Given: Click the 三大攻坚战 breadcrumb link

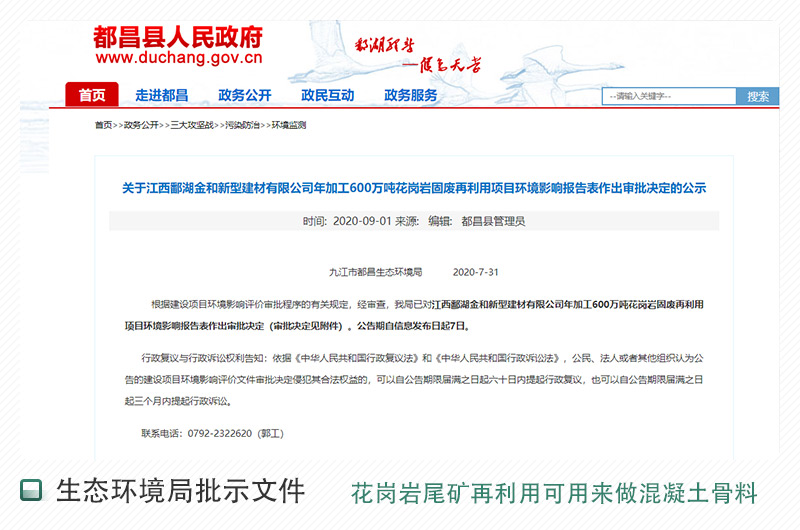Looking at the screenshot, I should (191, 125).
